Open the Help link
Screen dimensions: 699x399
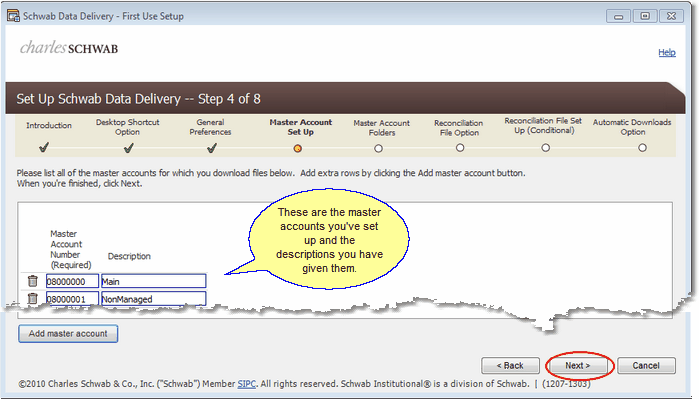[x=667, y=53]
